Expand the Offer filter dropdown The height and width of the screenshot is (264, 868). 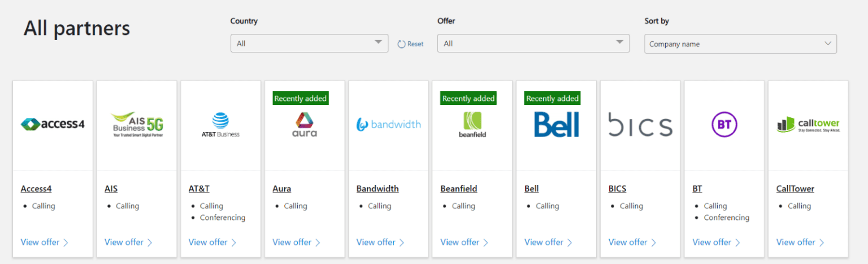point(533,43)
